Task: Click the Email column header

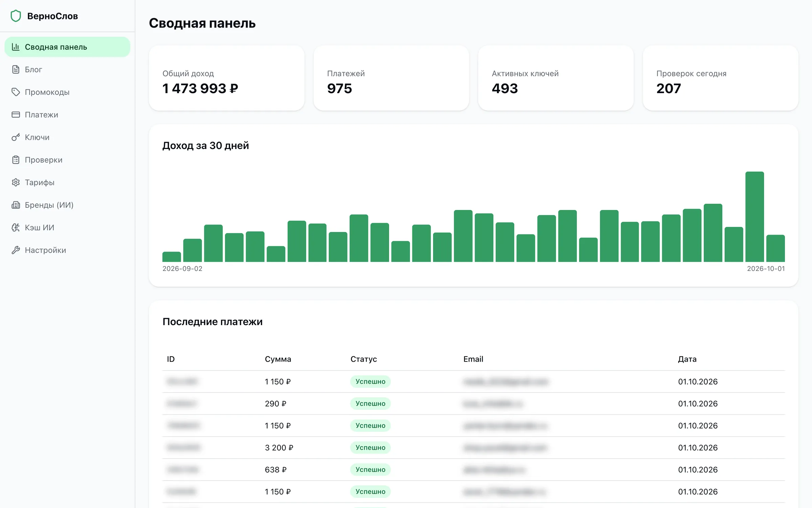Action: (x=473, y=359)
